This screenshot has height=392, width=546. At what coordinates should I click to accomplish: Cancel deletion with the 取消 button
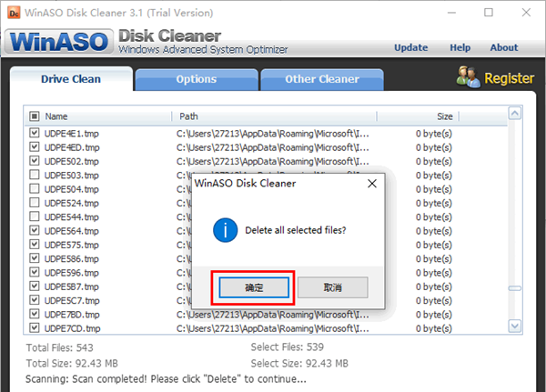(x=332, y=287)
